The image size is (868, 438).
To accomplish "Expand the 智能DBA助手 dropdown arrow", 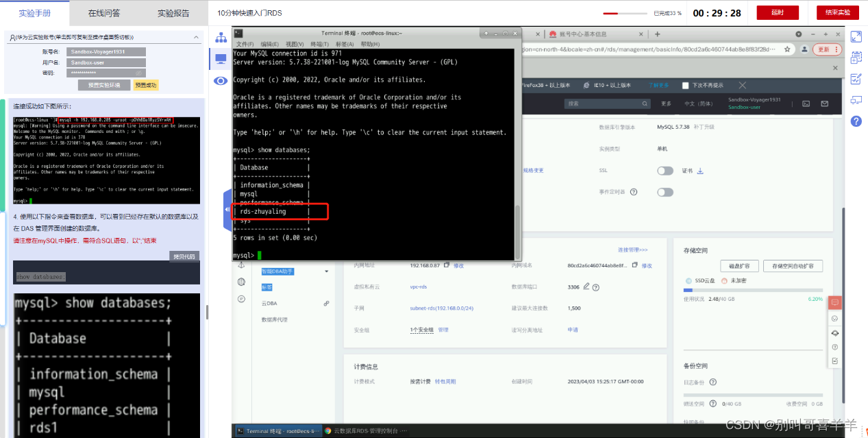I will (326, 271).
